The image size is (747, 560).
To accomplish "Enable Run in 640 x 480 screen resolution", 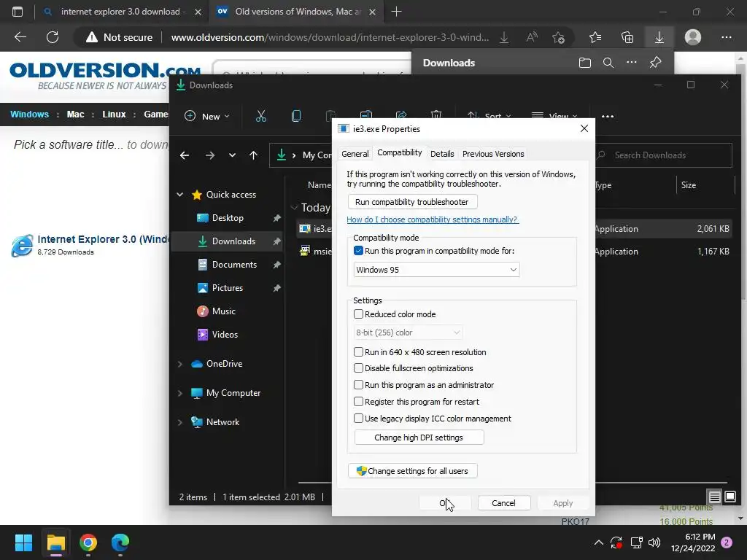I will tap(359, 352).
